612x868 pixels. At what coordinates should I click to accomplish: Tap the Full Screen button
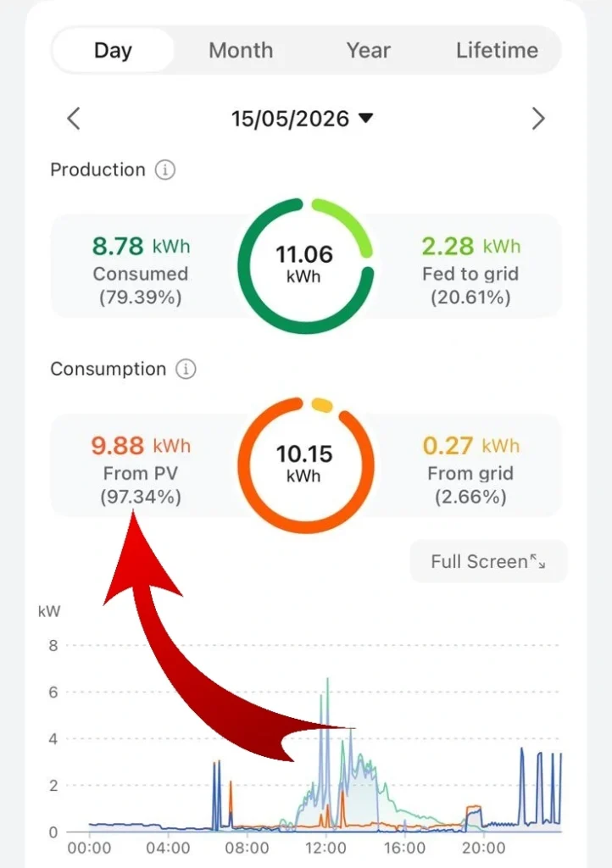pos(488,561)
